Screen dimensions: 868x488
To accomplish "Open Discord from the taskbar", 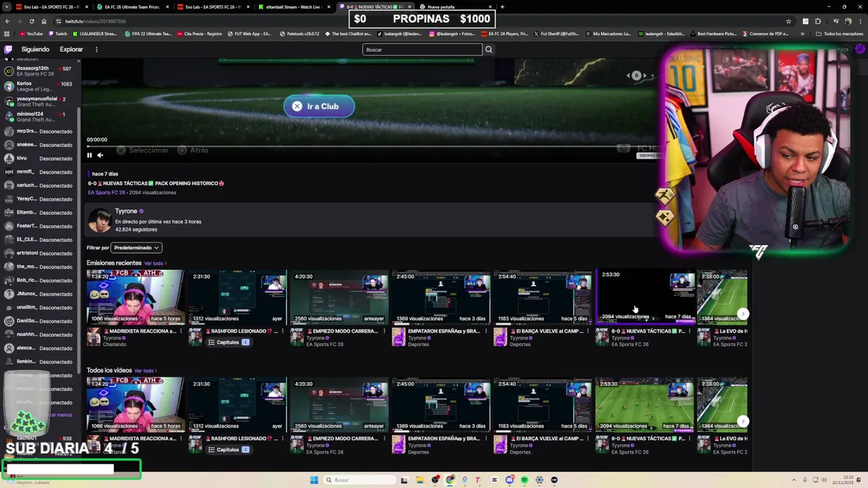I will coord(509,480).
